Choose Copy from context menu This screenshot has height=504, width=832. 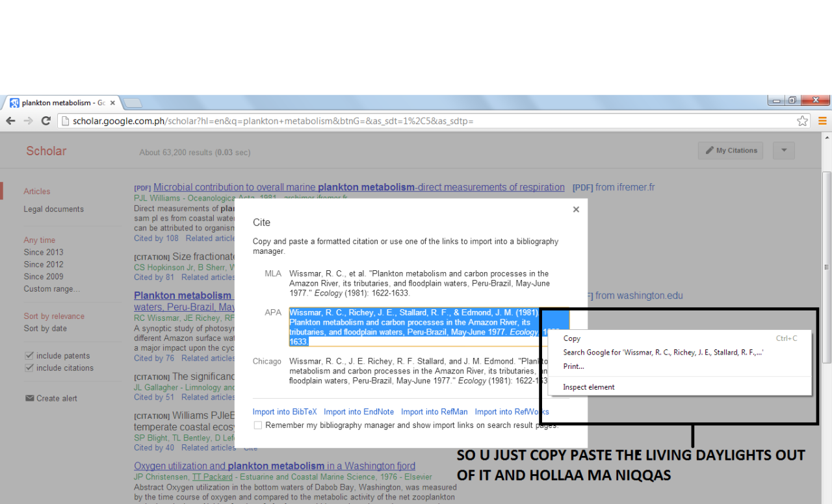click(x=680, y=338)
